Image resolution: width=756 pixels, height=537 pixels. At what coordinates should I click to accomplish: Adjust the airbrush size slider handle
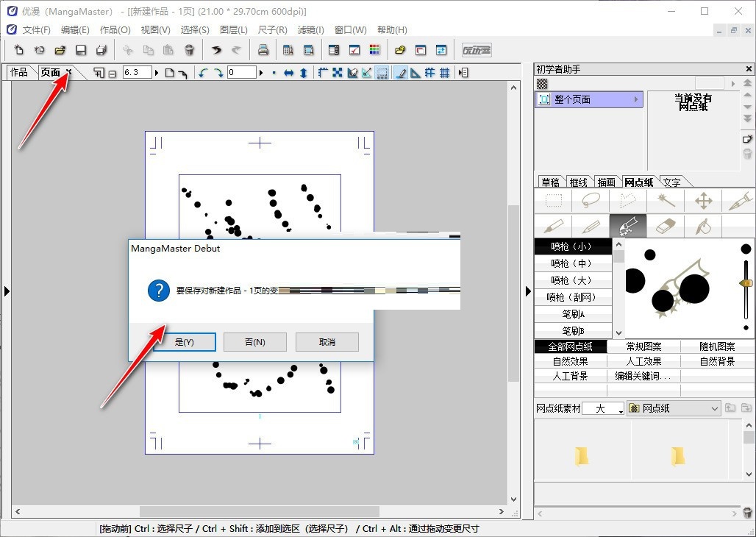point(746,282)
